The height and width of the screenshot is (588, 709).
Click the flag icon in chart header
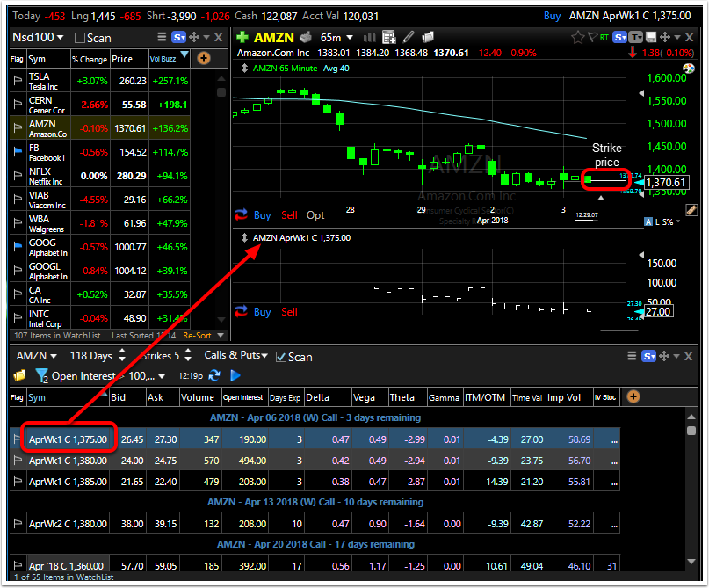click(x=592, y=38)
